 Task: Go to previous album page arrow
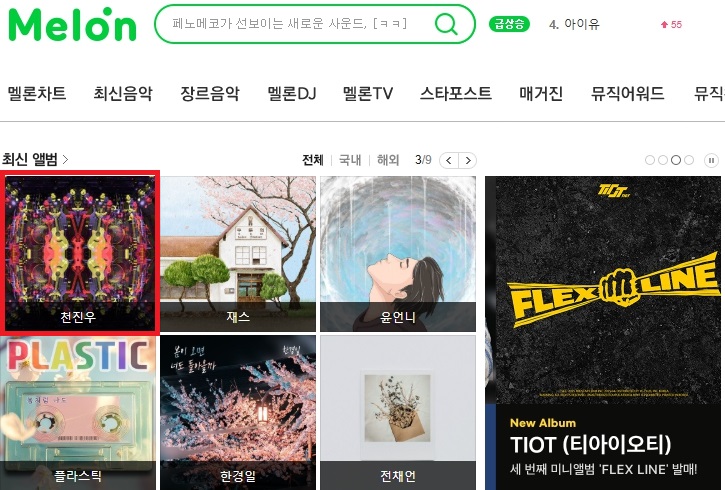(x=449, y=160)
